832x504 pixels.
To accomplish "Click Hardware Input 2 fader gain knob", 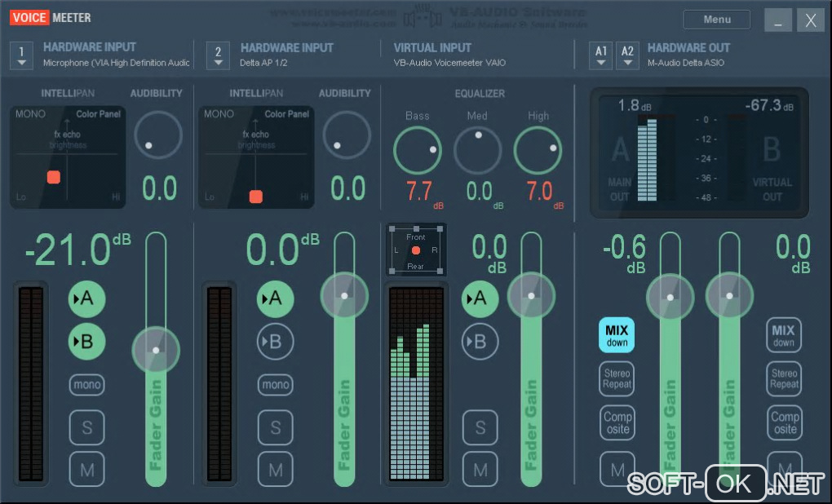I will [x=344, y=296].
